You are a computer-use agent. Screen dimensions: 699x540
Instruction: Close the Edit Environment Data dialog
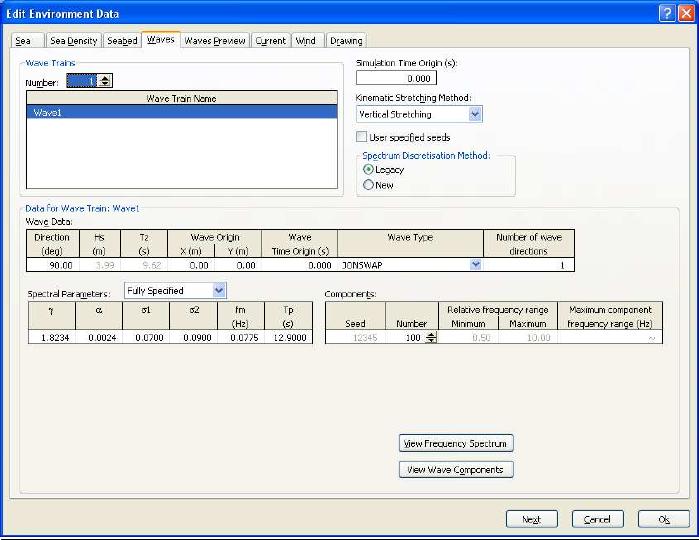point(685,14)
